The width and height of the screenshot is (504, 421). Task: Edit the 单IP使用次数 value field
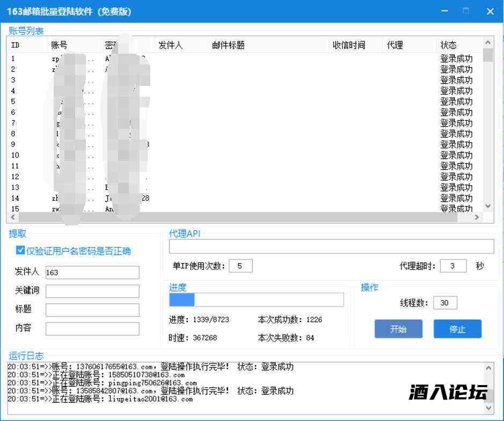tap(240, 266)
